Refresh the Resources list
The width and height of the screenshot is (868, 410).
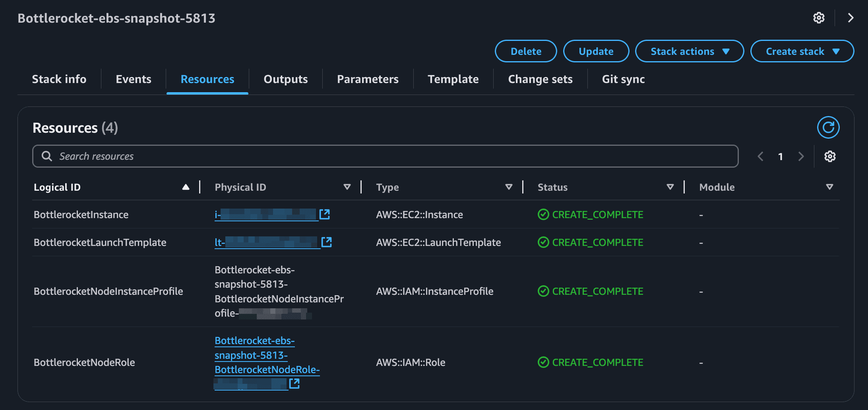tap(828, 128)
